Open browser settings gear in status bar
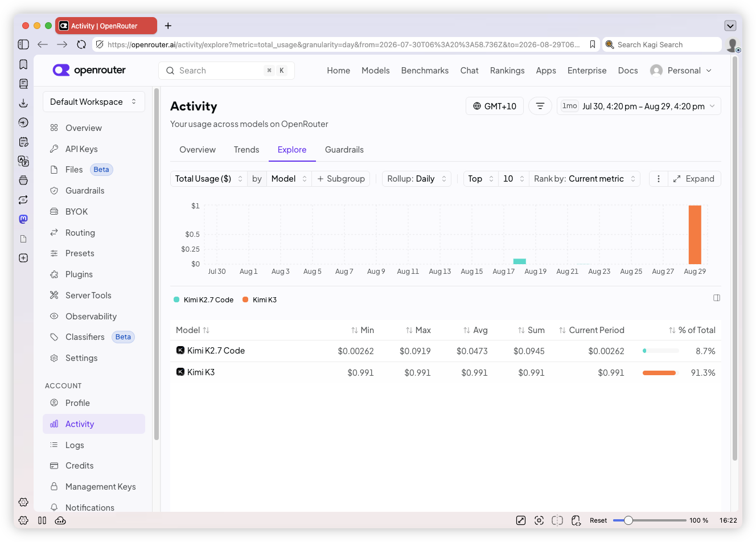The height and width of the screenshot is (542, 756). tap(23, 520)
